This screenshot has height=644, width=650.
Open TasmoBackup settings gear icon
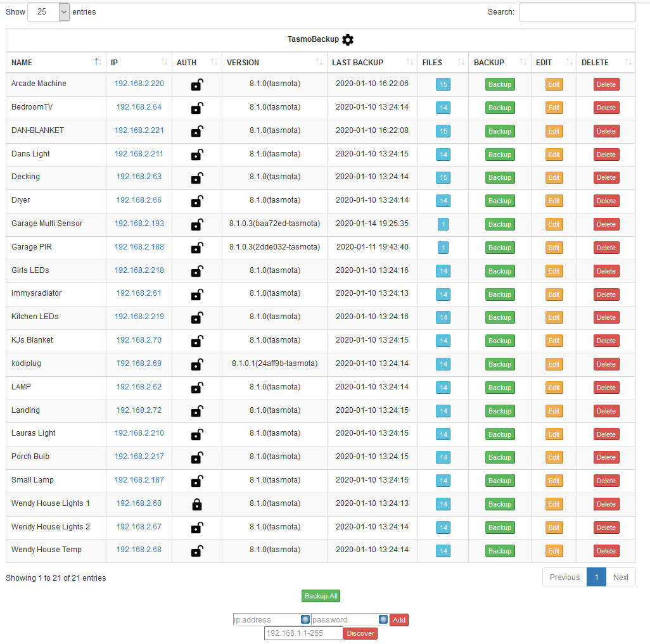coord(348,39)
